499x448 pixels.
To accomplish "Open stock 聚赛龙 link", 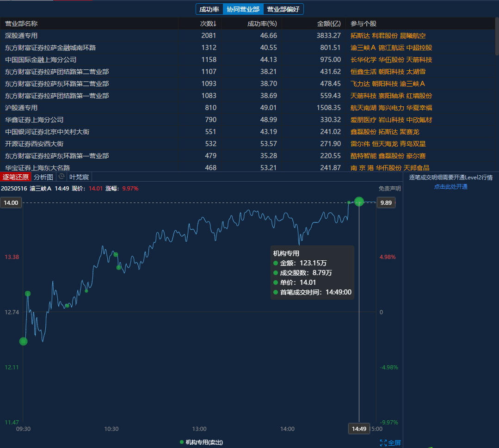I will pyautogui.click(x=410, y=132).
